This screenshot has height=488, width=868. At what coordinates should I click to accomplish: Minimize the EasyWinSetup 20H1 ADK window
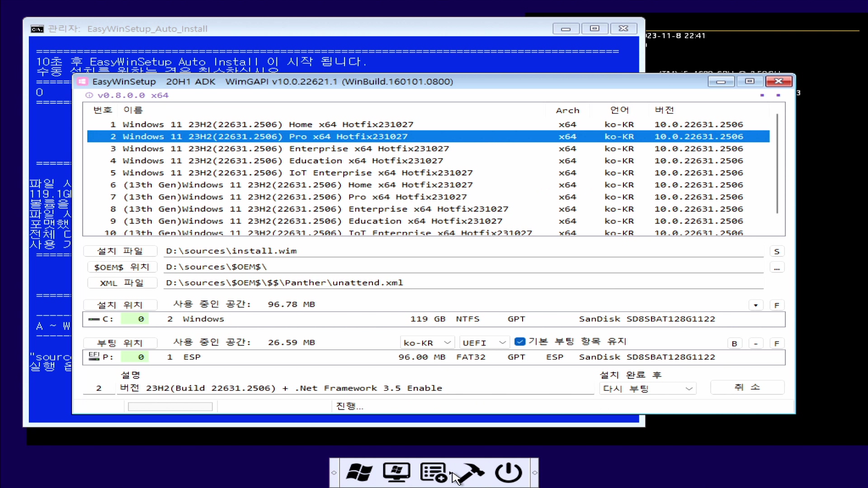tap(721, 82)
